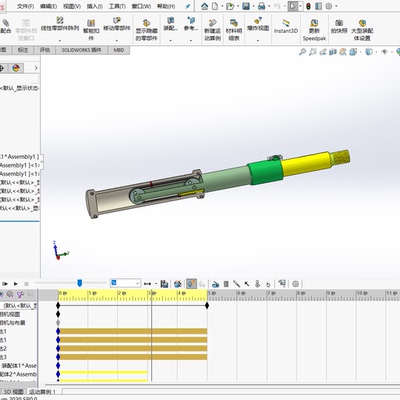
Task: Expand manager panel tabs chevron
Action: click(36, 68)
